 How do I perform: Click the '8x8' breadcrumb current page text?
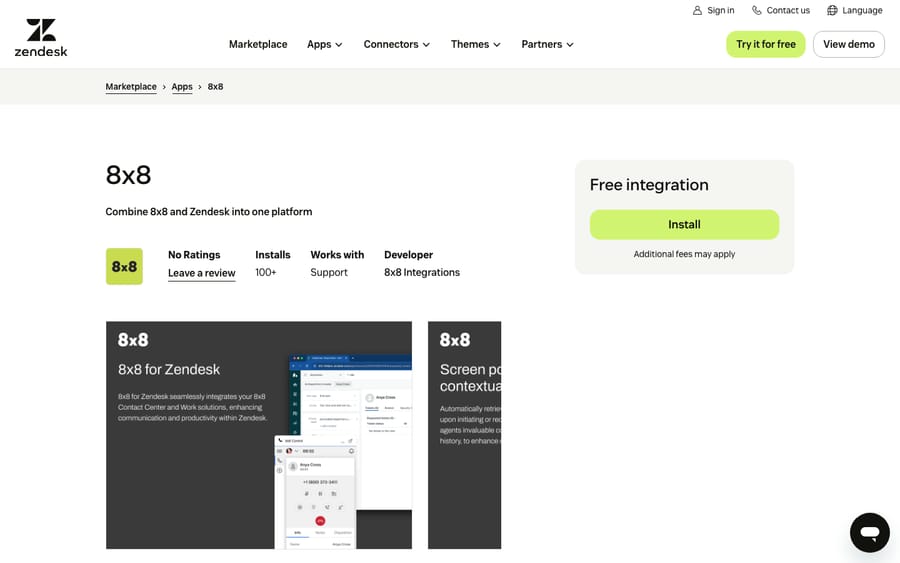click(215, 87)
